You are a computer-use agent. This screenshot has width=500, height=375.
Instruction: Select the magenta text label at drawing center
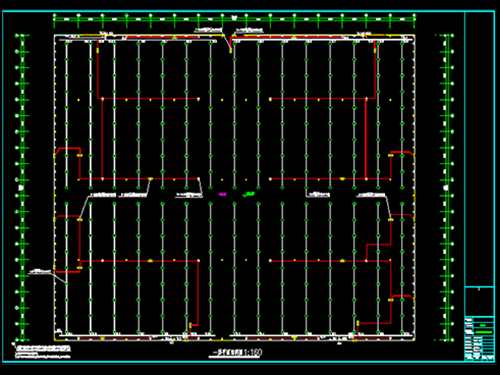(x=222, y=194)
